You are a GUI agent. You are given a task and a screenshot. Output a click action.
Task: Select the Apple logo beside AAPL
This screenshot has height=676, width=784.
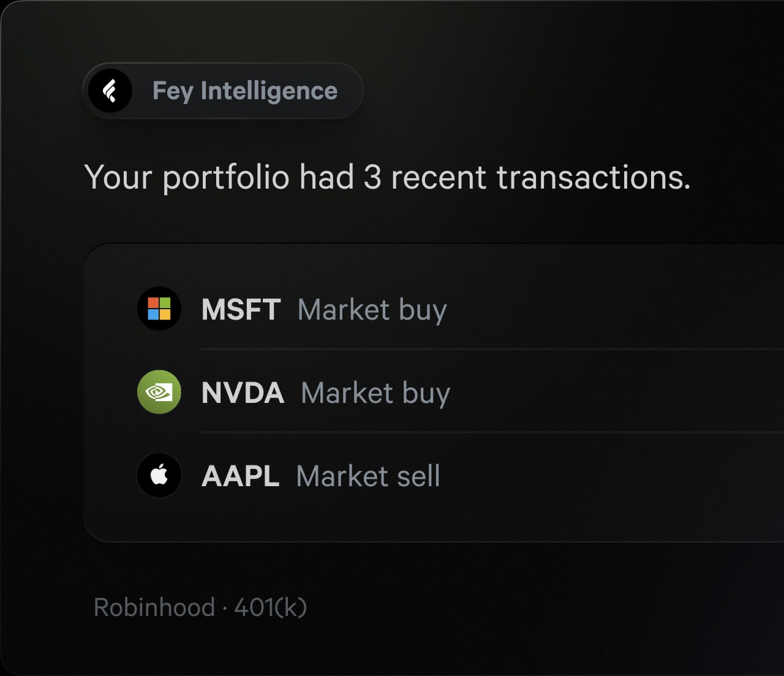pos(159,475)
